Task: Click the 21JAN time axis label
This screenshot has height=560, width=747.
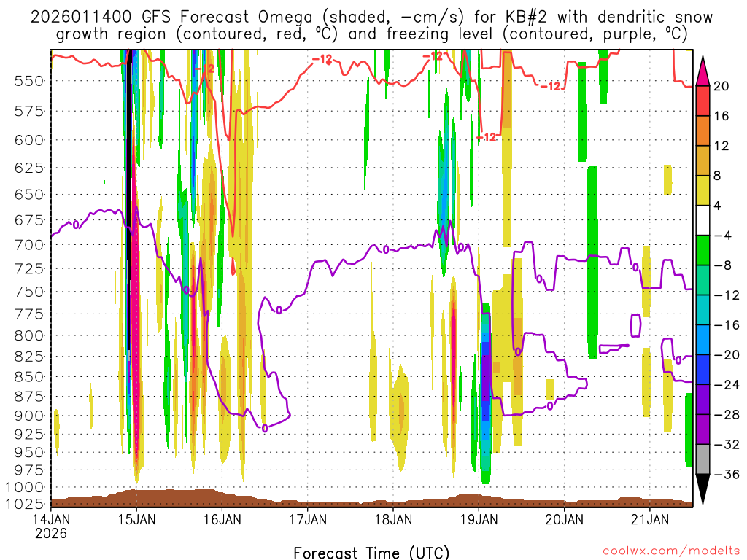Action: 650,519
